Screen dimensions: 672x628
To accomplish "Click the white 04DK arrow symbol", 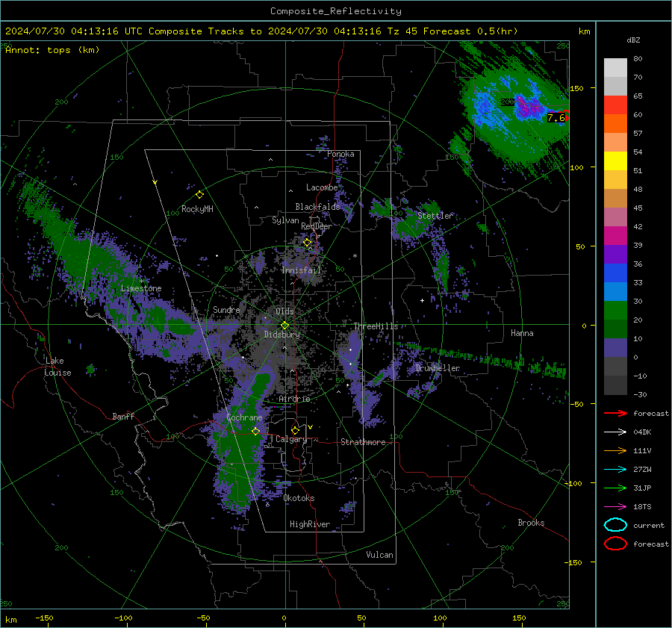I will [615, 432].
